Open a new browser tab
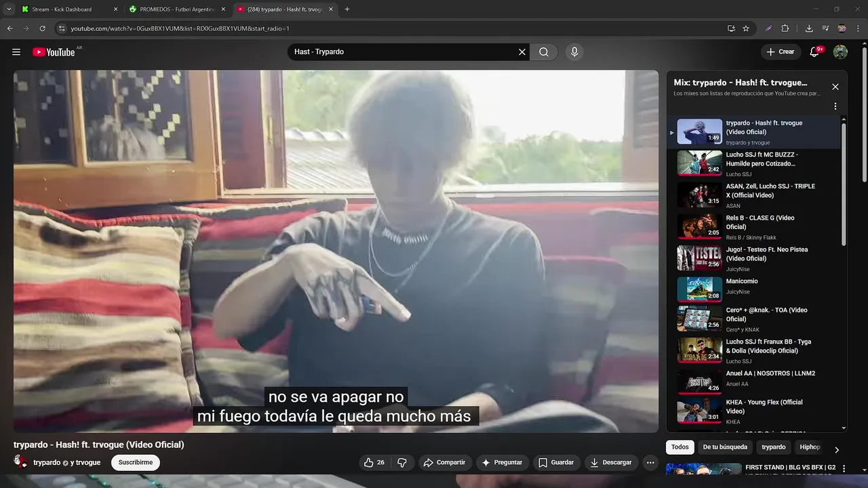The height and width of the screenshot is (488, 868). coord(347,9)
